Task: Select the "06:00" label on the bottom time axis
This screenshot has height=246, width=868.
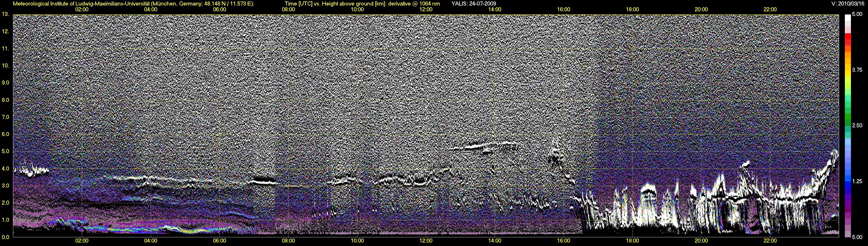Action: pos(219,241)
